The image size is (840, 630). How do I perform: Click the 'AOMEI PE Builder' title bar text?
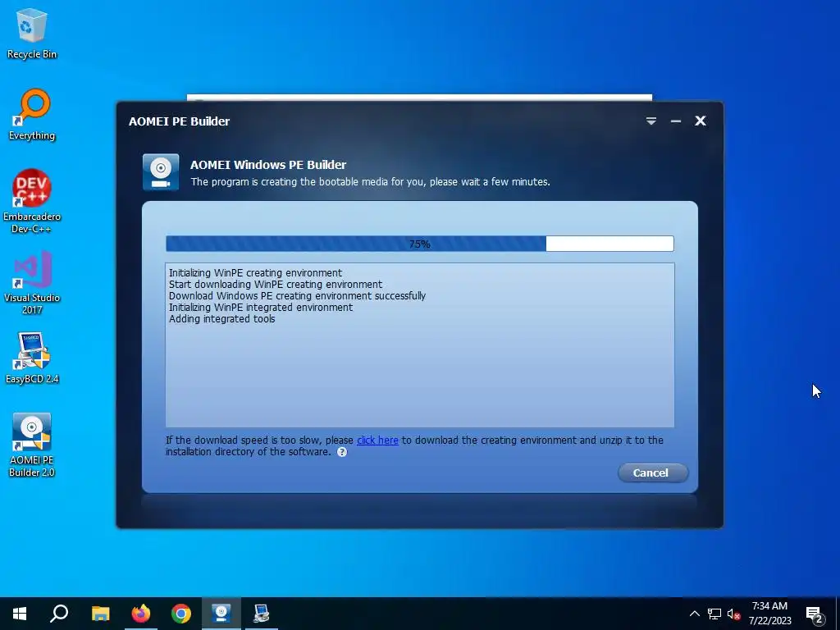tap(179, 121)
